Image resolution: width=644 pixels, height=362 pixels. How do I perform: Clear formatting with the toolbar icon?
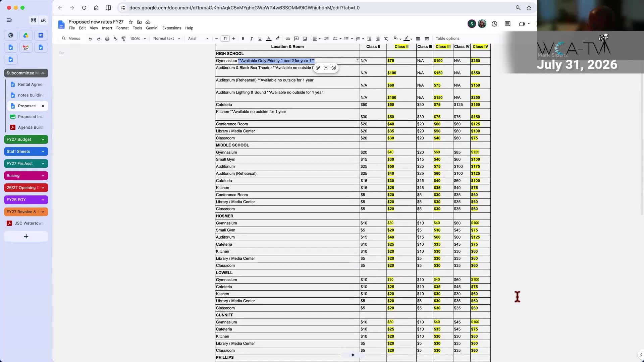(386, 39)
